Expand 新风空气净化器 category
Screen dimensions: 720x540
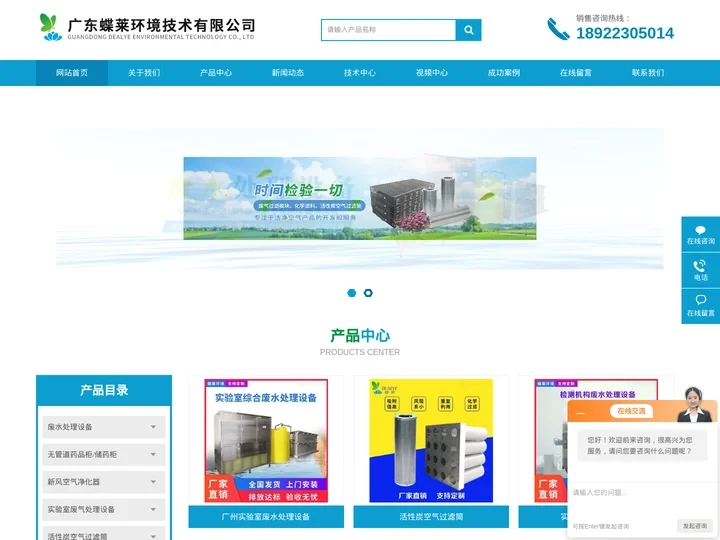pos(104,482)
